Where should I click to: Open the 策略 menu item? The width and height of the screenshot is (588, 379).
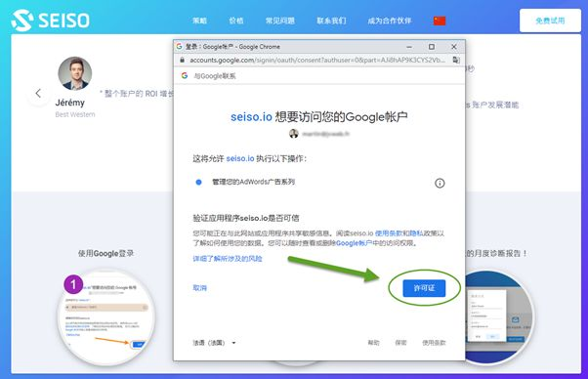[199, 21]
